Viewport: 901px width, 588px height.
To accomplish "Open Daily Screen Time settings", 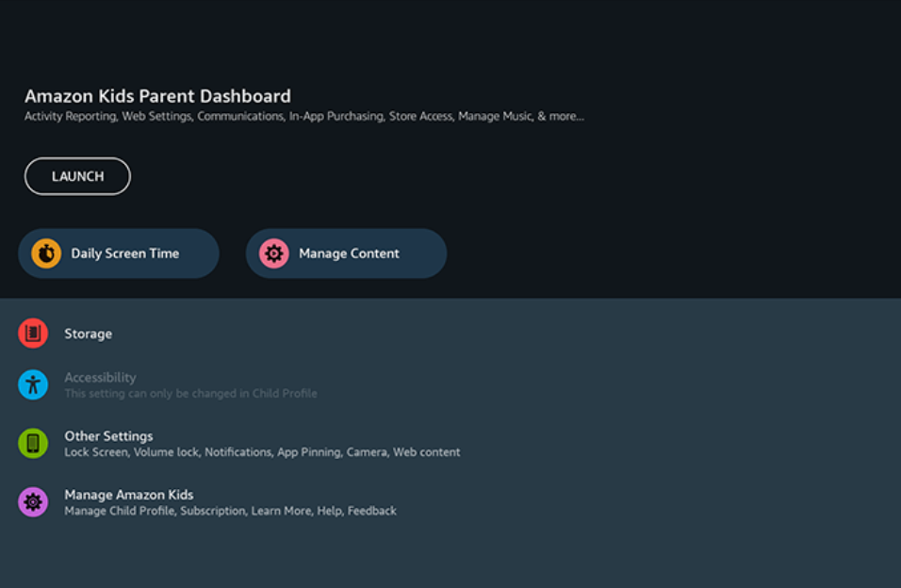I will coord(119,253).
